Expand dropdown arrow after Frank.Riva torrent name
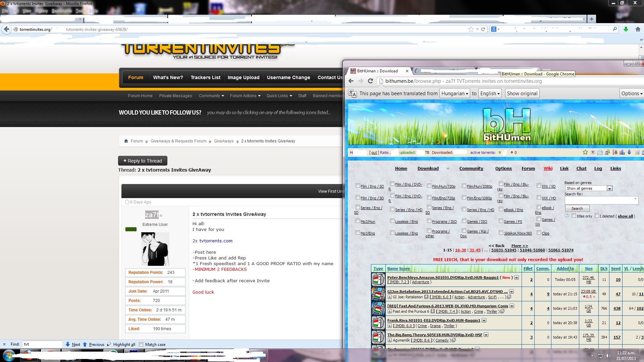Image resolution: width=644 pixels, height=362 pixels. tap(484, 320)
